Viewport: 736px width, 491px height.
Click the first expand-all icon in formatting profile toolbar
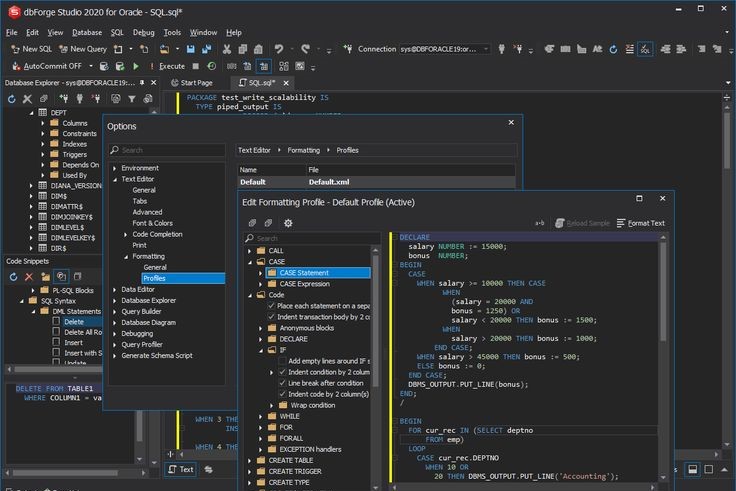point(252,223)
